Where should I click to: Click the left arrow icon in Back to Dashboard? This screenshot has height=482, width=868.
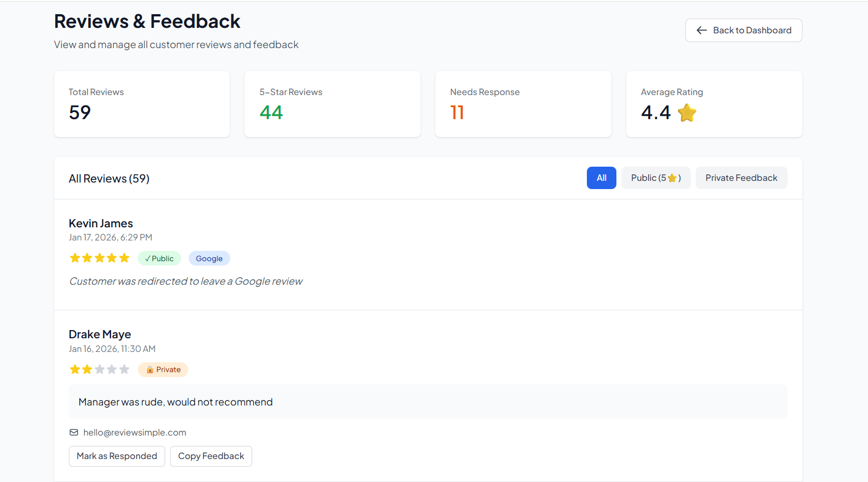(x=702, y=31)
